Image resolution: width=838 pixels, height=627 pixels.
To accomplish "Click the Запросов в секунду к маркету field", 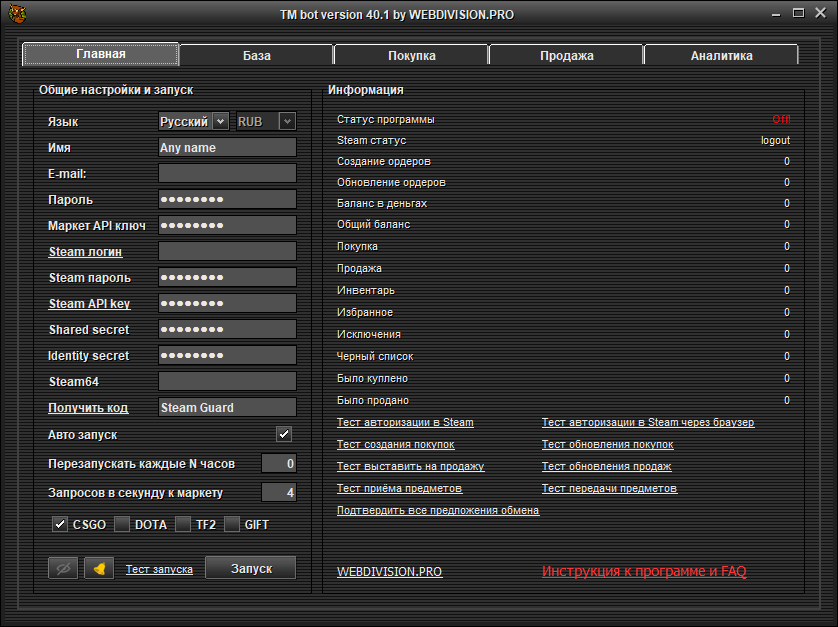I will pos(278,492).
